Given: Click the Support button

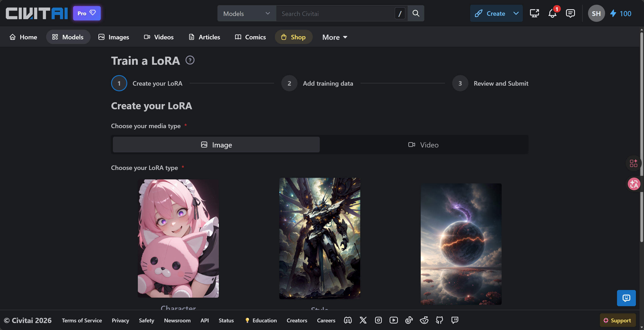Looking at the screenshot, I should tap(617, 320).
